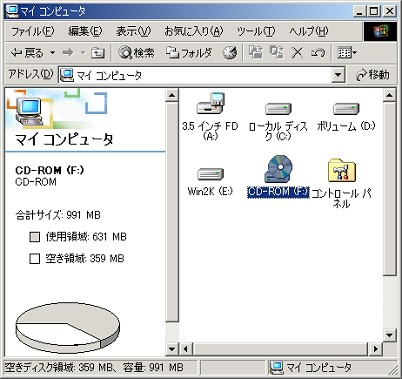This screenshot has height=379, width=402.
Task: Open the History toolbar icon
Action: pyautogui.click(x=230, y=53)
